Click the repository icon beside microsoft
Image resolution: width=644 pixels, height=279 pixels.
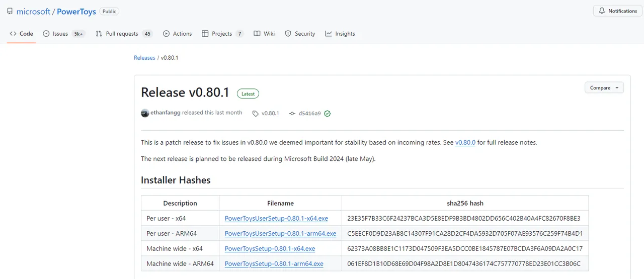10,11
